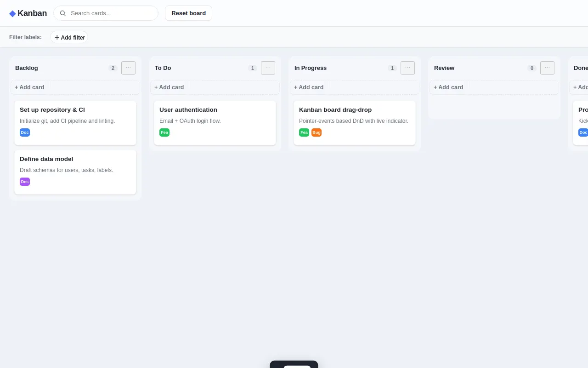Click the Doc label on Set up repository card
This screenshot has height=368, width=588.
click(25, 132)
